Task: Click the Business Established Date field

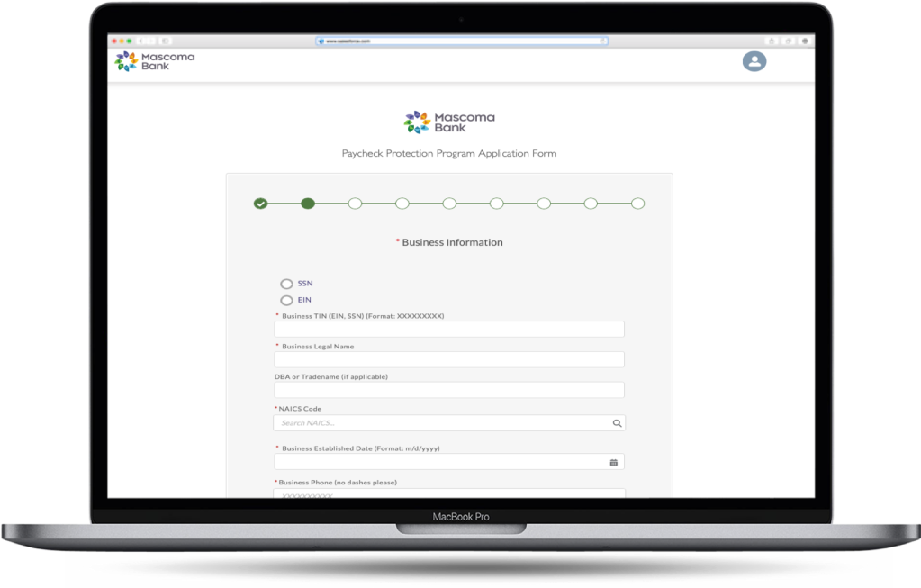Action: (x=449, y=462)
